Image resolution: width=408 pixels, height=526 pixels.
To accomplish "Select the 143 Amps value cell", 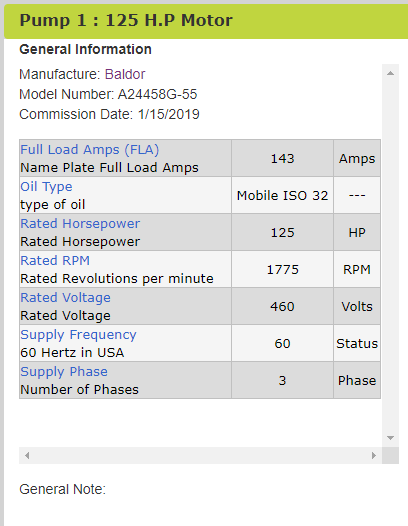I will click(282, 158).
